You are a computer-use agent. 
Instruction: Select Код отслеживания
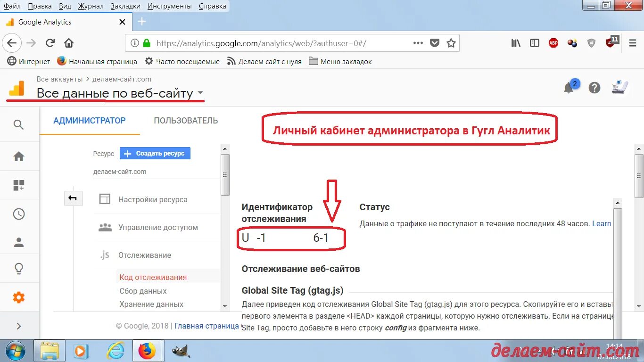click(x=153, y=277)
